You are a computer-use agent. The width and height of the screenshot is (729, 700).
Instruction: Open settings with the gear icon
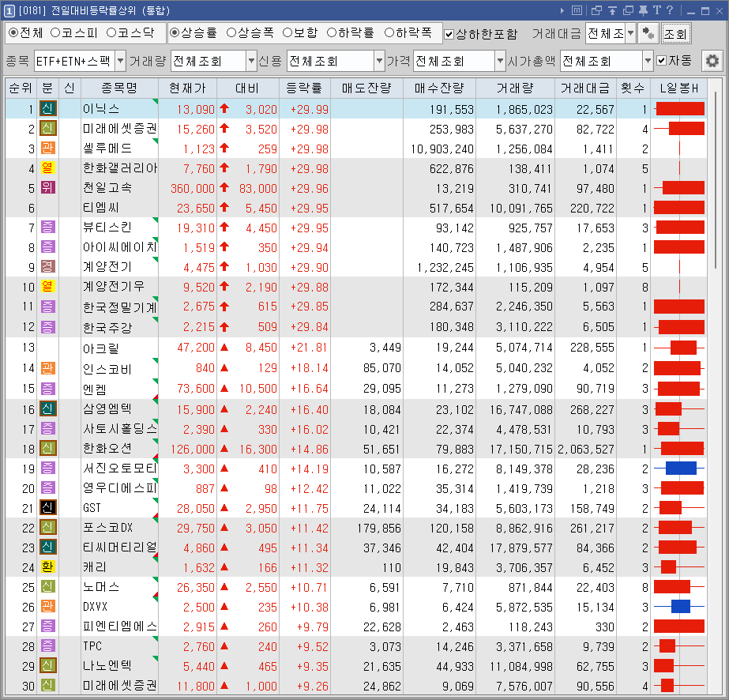pyautogui.click(x=712, y=61)
